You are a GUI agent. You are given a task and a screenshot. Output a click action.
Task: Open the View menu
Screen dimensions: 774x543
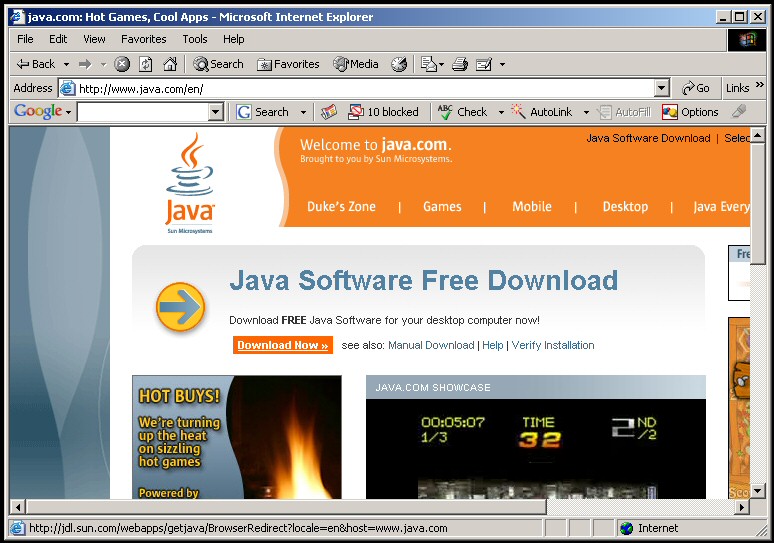point(94,39)
